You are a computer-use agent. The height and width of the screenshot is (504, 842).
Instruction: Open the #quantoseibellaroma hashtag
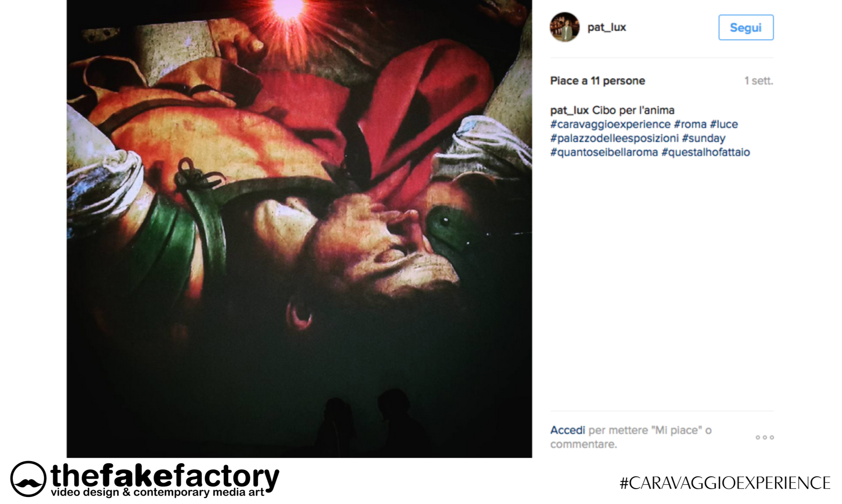tap(604, 153)
